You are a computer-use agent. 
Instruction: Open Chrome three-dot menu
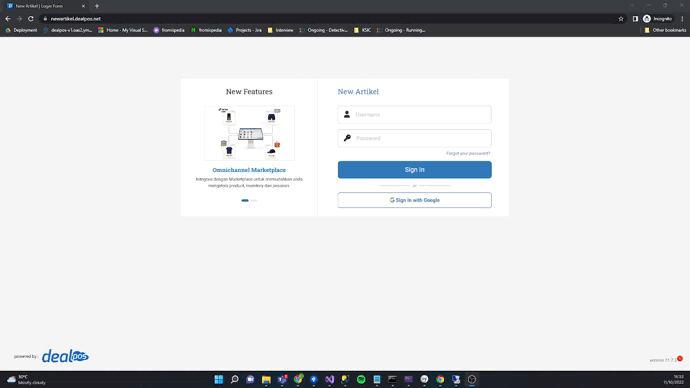pos(682,19)
